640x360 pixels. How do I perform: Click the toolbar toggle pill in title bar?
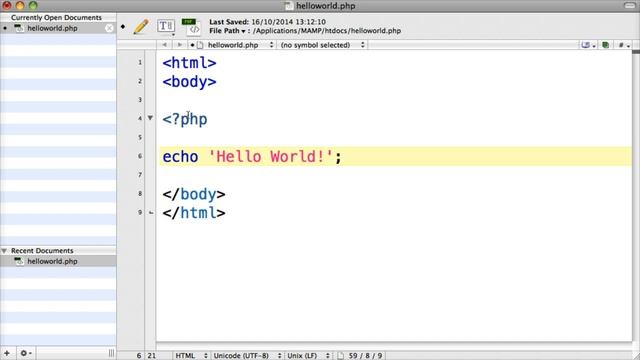tap(630, 5)
